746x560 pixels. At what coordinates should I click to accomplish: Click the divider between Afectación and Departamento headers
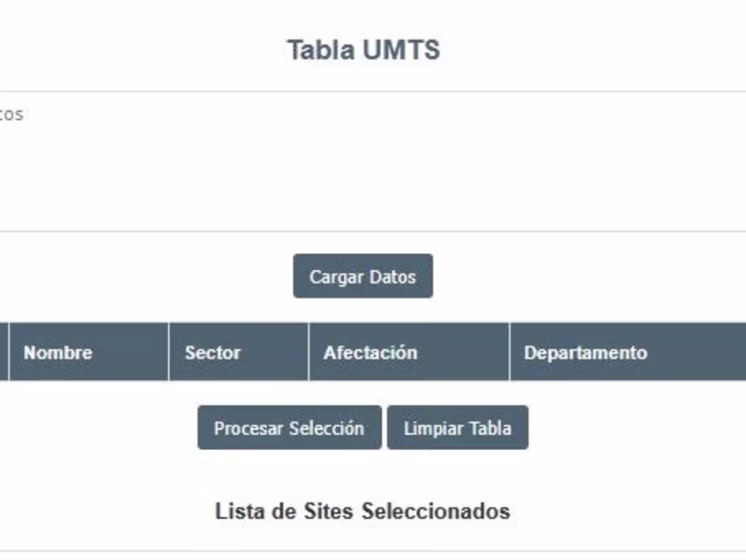point(509,353)
